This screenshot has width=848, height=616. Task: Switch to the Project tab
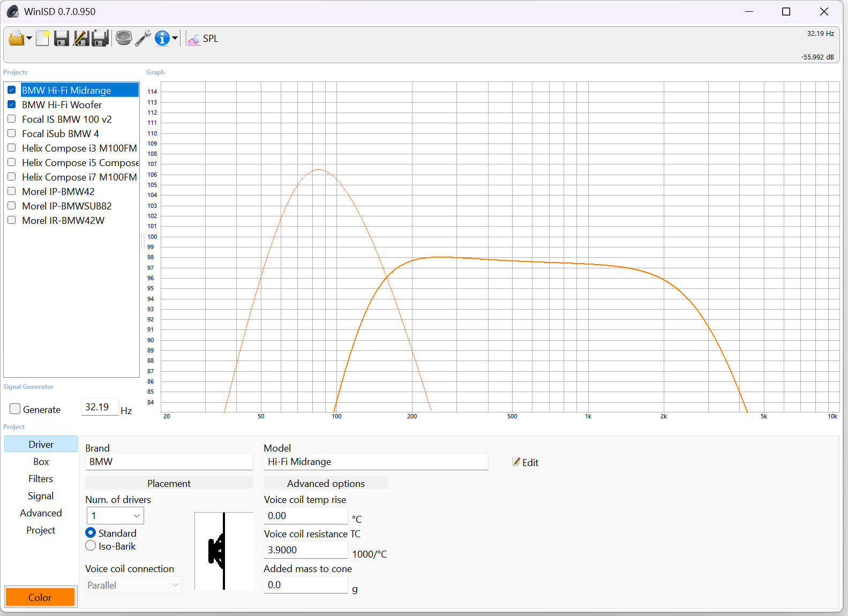(41, 530)
